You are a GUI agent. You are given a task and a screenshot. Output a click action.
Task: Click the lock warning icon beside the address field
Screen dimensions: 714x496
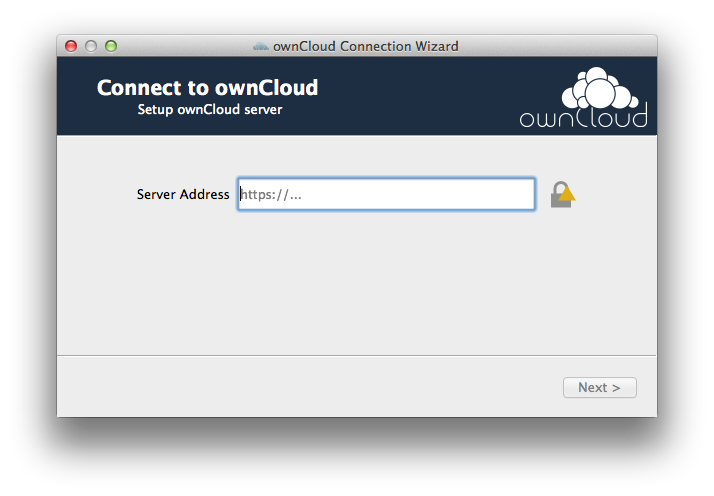pos(562,194)
